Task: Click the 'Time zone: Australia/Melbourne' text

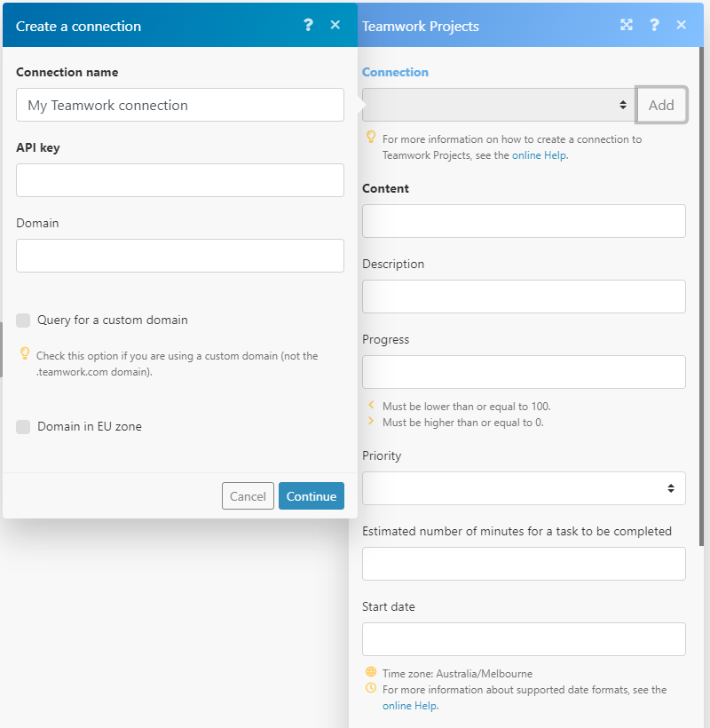Action: 457,674
